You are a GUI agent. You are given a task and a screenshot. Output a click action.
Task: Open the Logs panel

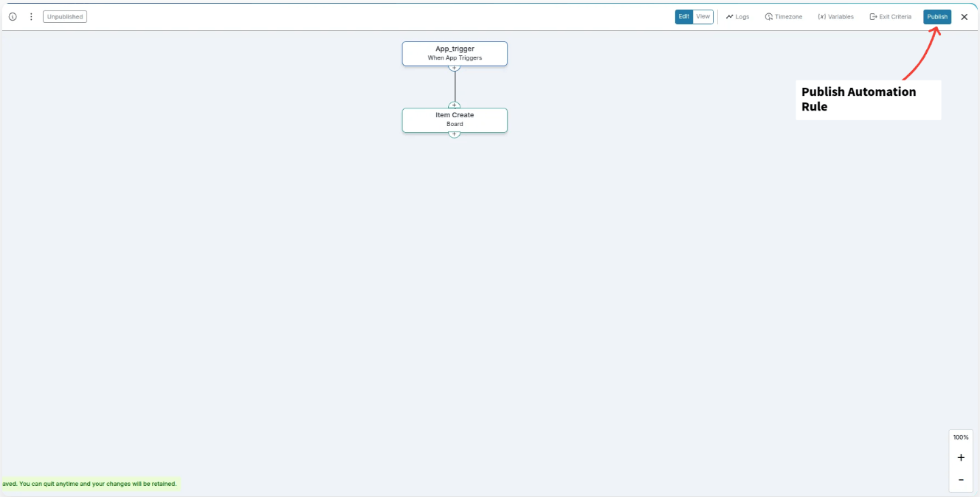pos(737,16)
